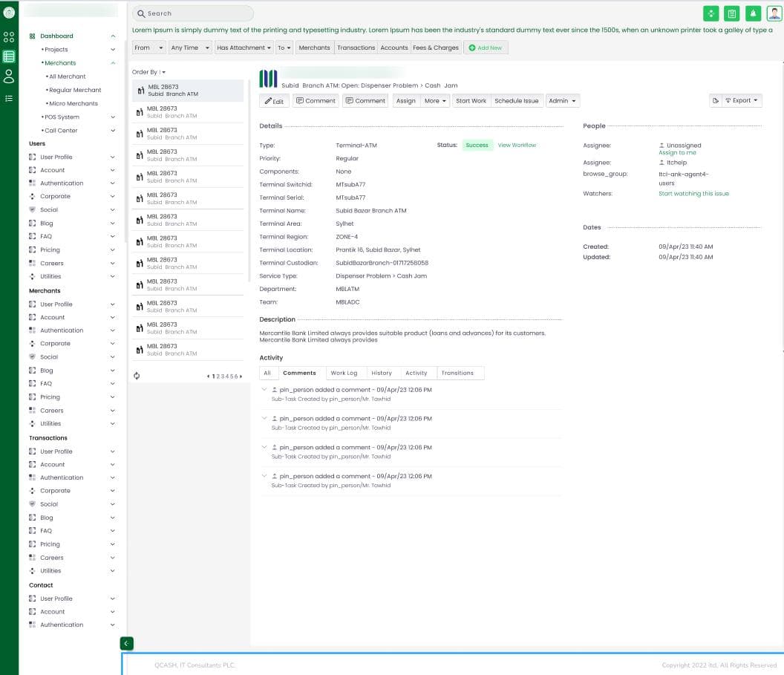Click the green share-nodes icon in the top bar

pyautogui.click(x=710, y=13)
